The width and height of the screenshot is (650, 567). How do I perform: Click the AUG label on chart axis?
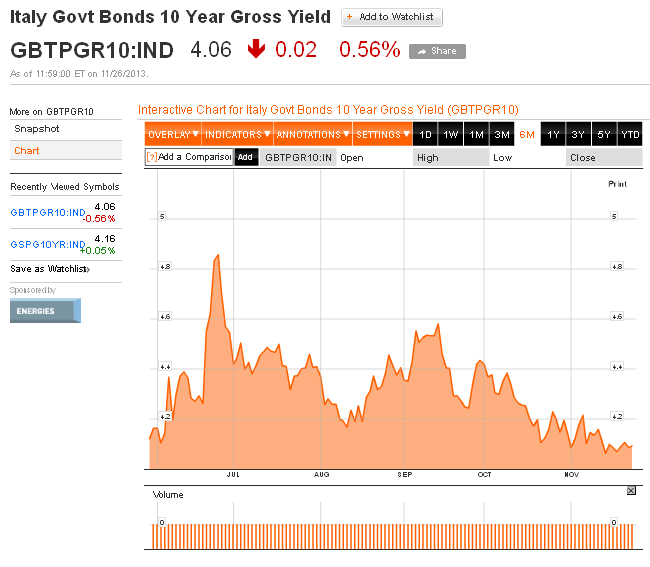click(321, 475)
